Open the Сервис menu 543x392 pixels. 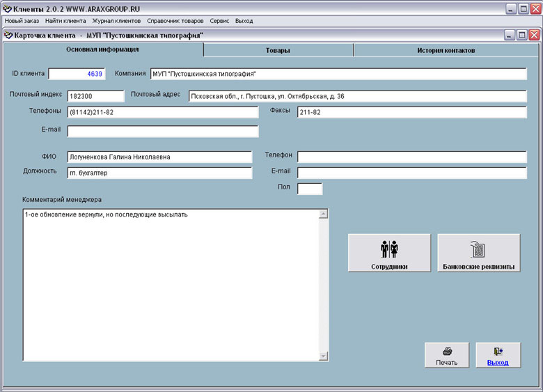[x=219, y=21]
